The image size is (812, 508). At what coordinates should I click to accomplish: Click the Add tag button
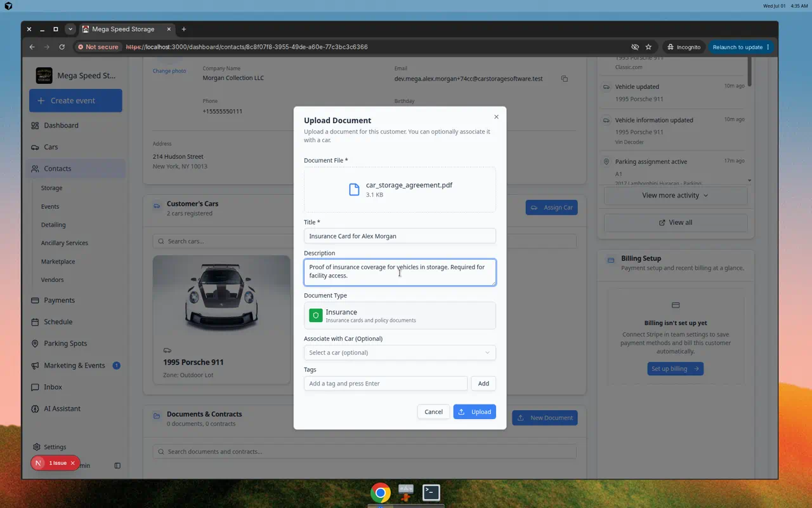tap(483, 384)
